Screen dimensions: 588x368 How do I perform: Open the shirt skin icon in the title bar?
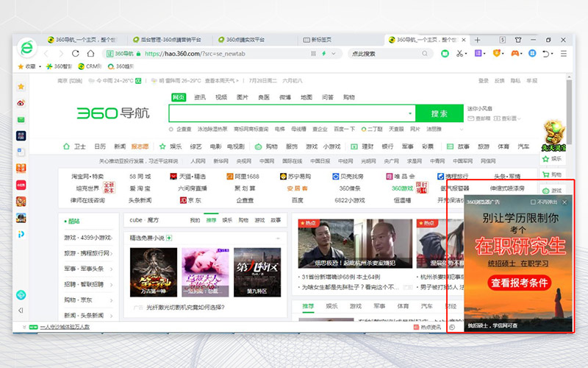click(518, 40)
